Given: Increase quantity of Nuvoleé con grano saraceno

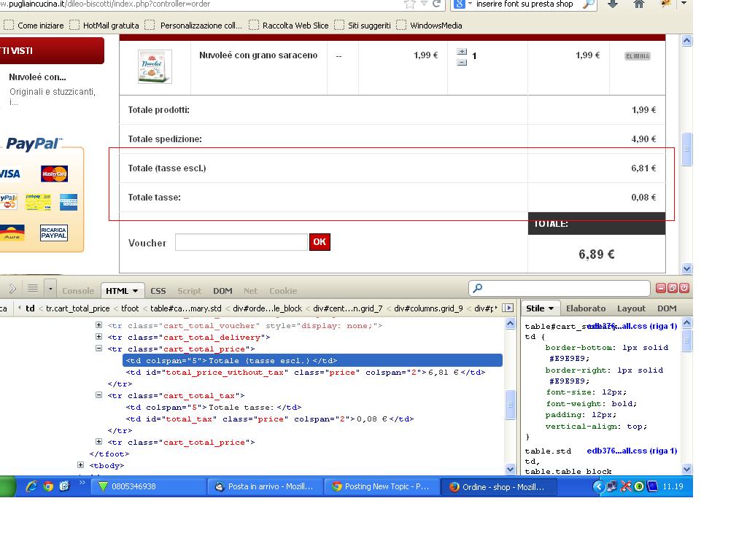Looking at the screenshot, I should 462,52.
